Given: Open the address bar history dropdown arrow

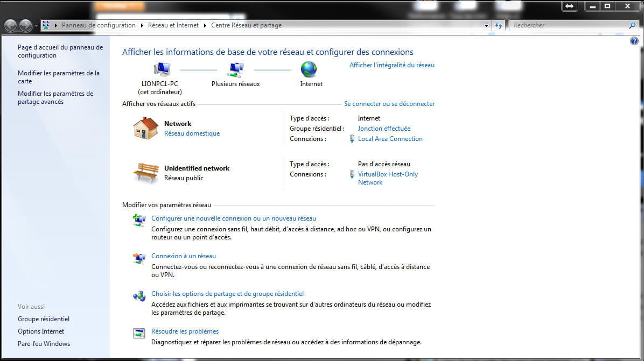Looking at the screenshot, I should tap(486, 25).
